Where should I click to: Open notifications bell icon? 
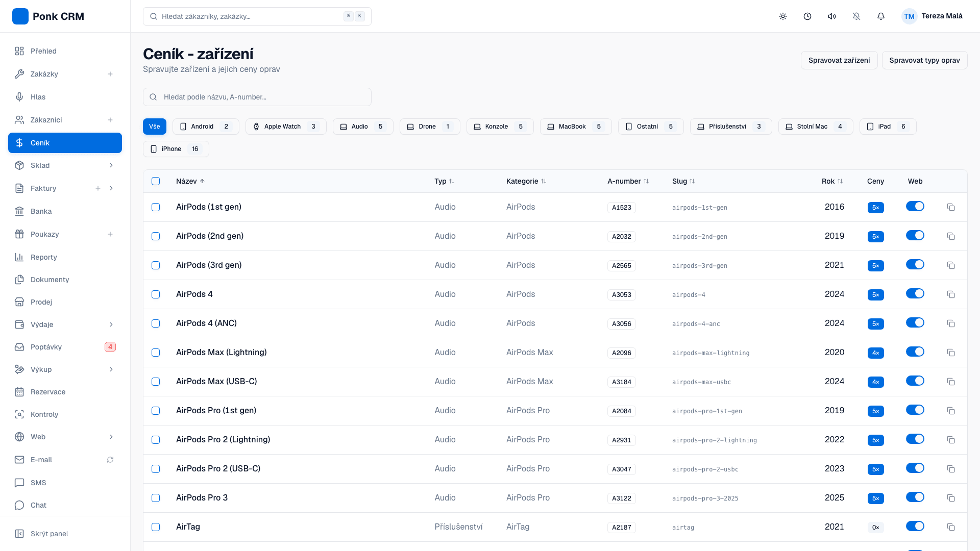coord(881,16)
